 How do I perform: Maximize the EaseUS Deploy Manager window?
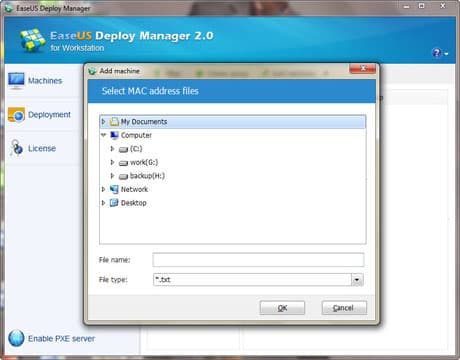point(422,6)
